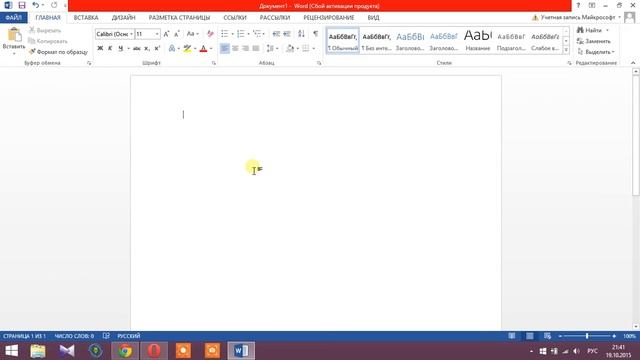
Task: Switch to the ДИЗАЙН tab
Action: click(123, 18)
